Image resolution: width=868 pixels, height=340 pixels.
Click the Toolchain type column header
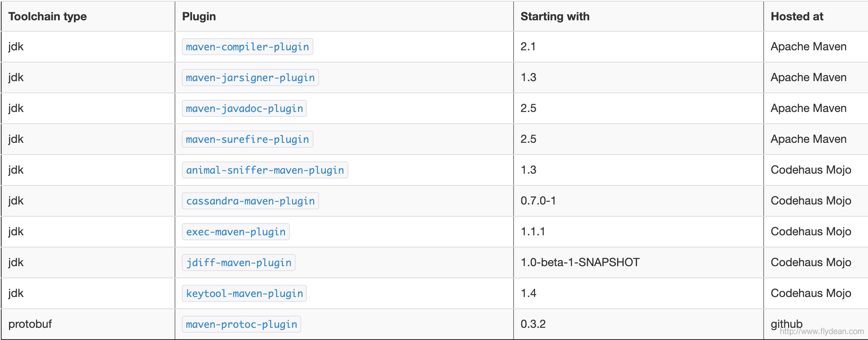point(48,17)
